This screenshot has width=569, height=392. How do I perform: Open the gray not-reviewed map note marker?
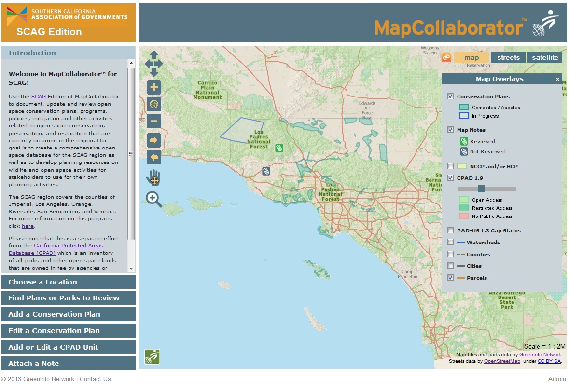pyautogui.click(x=266, y=171)
